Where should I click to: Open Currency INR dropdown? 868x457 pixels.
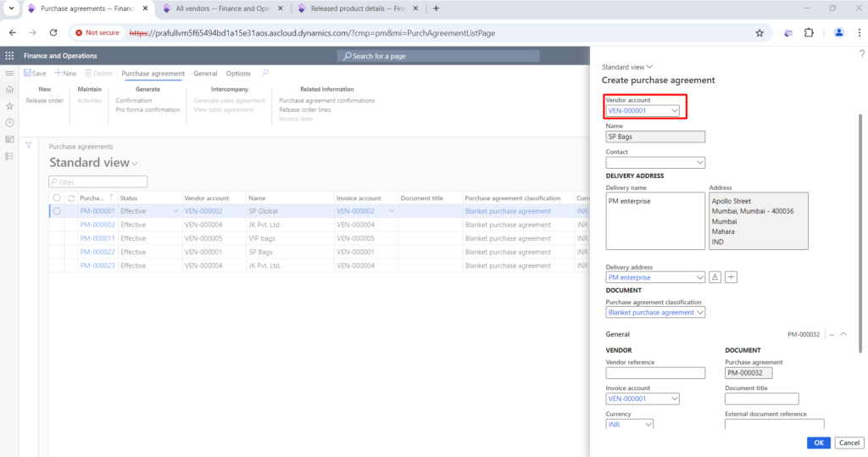pyautogui.click(x=648, y=424)
